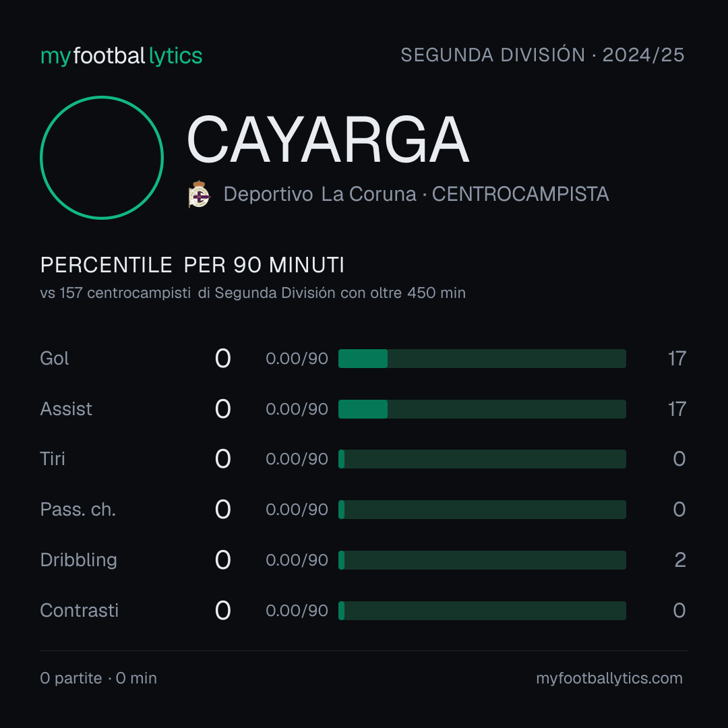This screenshot has height=728, width=728.
Task: Click the Gol percentile progress bar
Action: click(x=482, y=359)
